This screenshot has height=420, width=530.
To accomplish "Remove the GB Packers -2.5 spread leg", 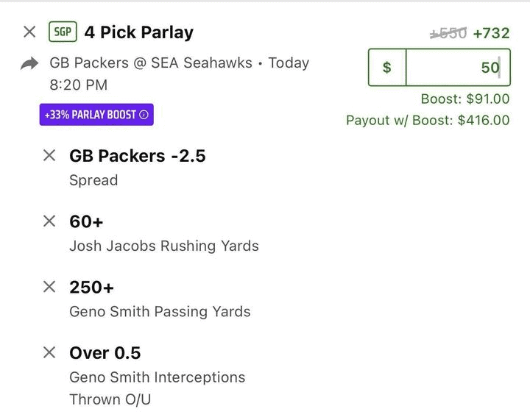I will (49, 156).
